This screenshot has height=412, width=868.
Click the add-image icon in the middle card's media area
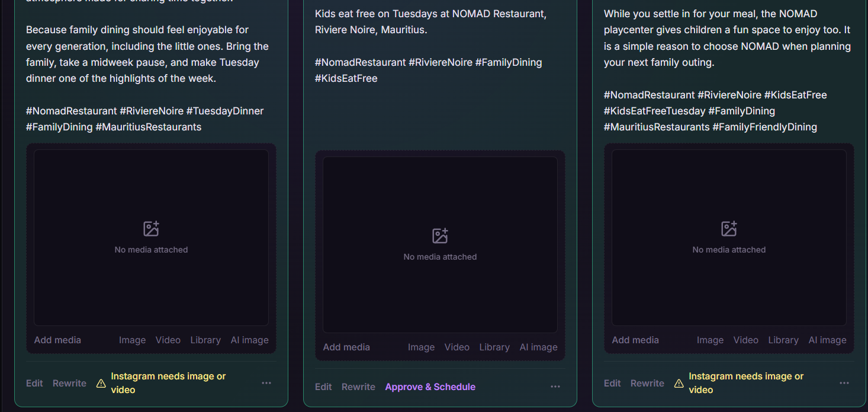440,236
